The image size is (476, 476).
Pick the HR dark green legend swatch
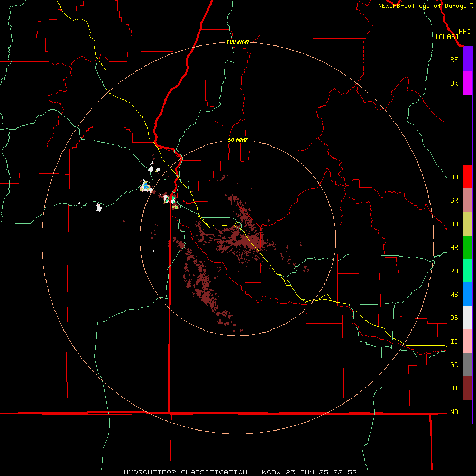pyautogui.click(x=467, y=248)
